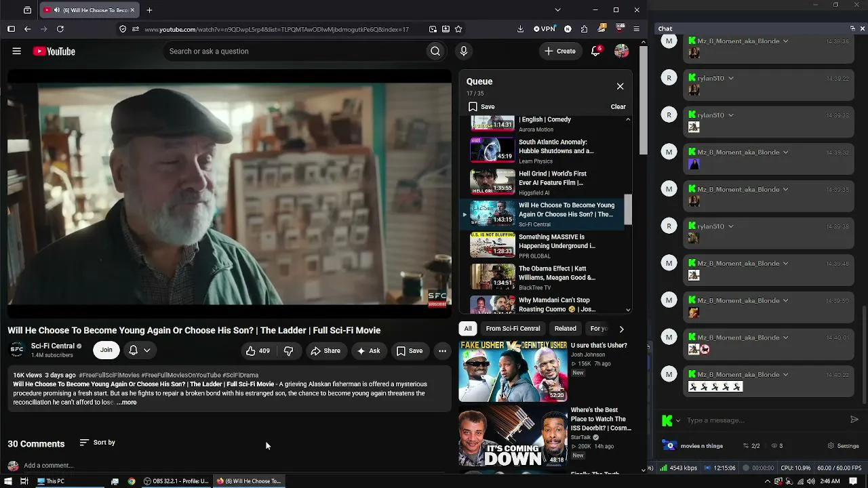This screenshot has width=868, height=488.
Task: Expand options for Mz_B_Moment_aka_Blonde message at 14:40:22
Action: tap(786, 374)
